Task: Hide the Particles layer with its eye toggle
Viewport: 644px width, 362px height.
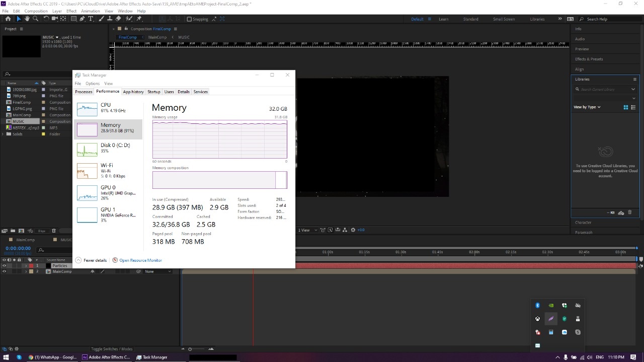Action: (x=4, y=265)
